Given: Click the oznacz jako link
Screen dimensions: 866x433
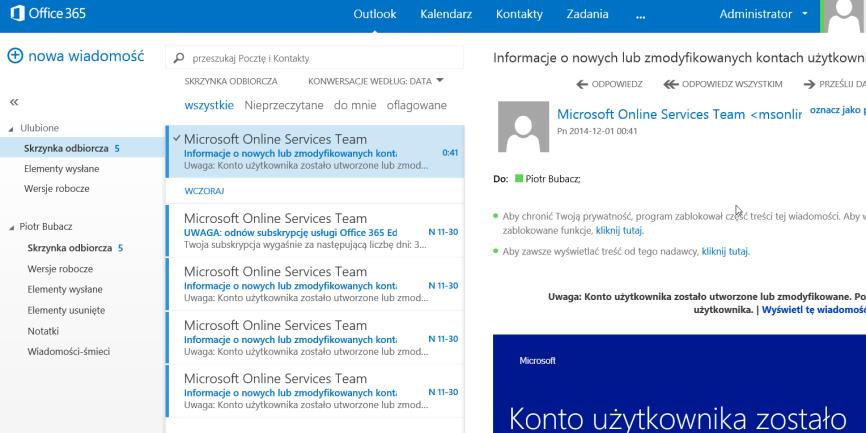Looking at the screenshot, I should 837,110.
